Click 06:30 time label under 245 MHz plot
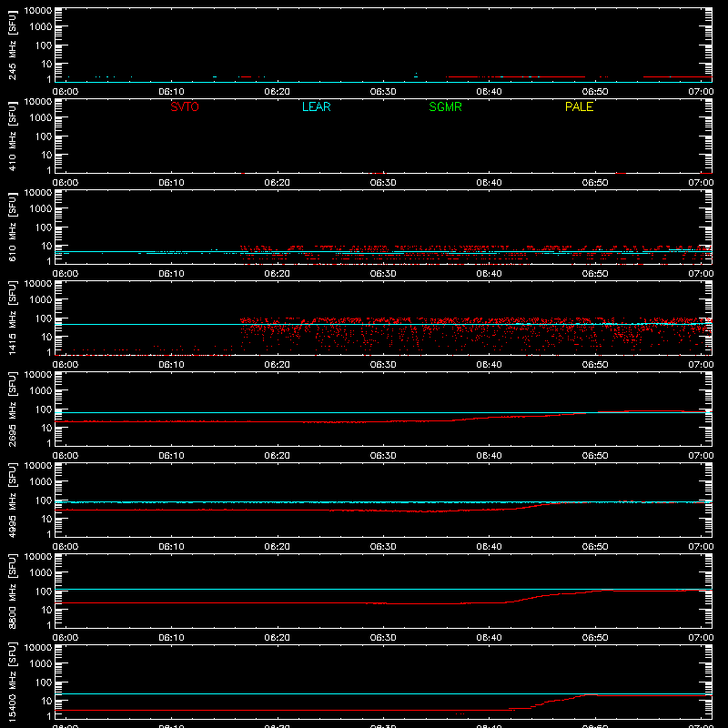 click(383, 92)
